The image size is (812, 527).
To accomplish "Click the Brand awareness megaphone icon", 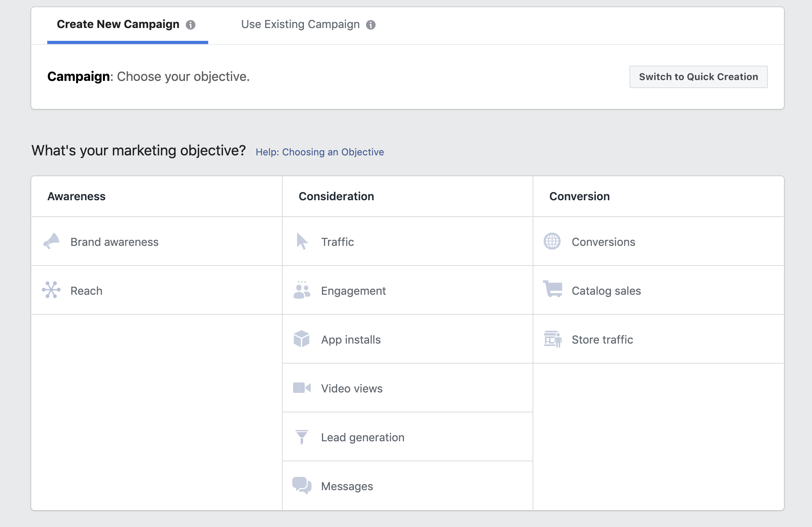I will tap(51, 241).
